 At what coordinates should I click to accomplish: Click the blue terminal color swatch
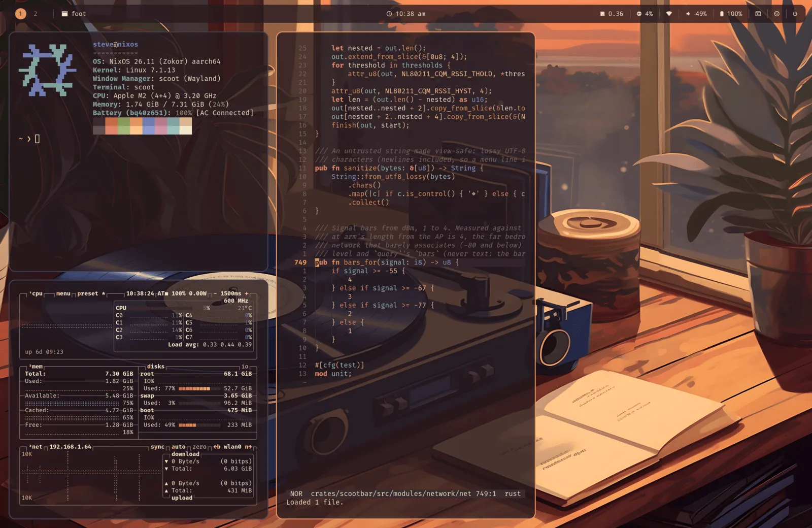[x=149, y=126]
